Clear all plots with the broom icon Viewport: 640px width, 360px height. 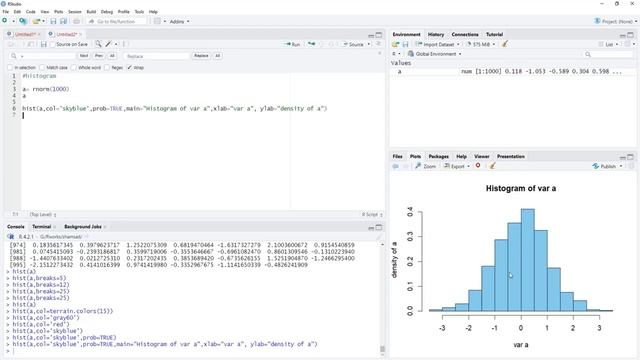click(x=492, y=166)
